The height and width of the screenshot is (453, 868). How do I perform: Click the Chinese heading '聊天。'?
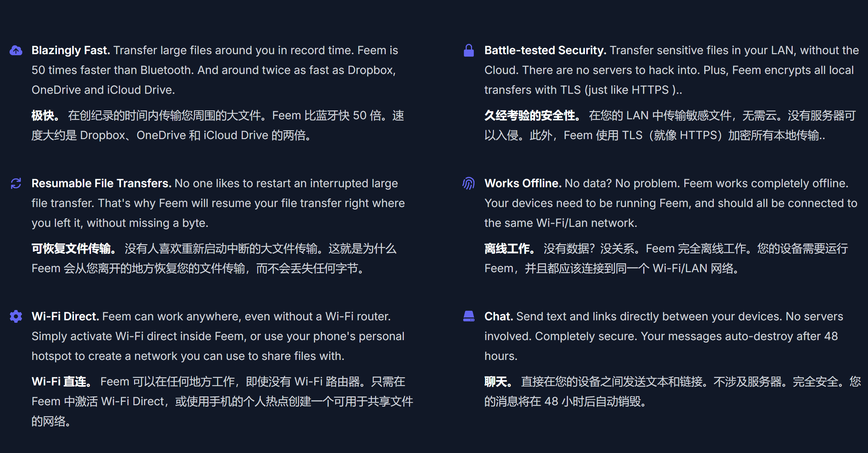tap(498, 382)
